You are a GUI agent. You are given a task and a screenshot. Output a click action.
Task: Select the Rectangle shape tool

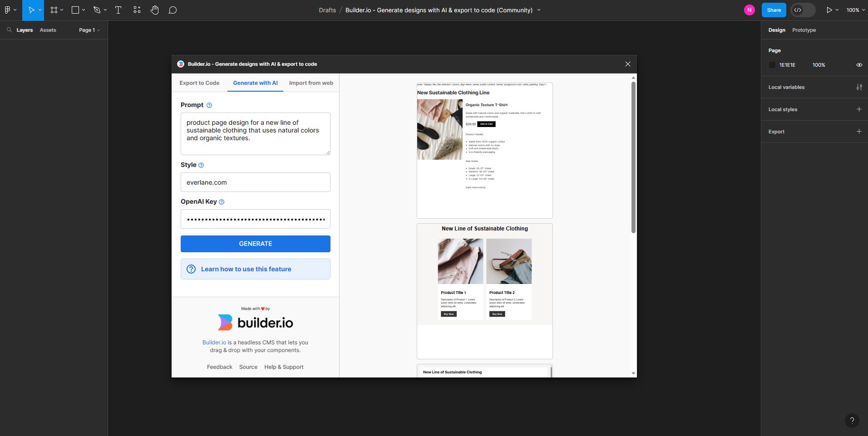(x=75, y=10)
